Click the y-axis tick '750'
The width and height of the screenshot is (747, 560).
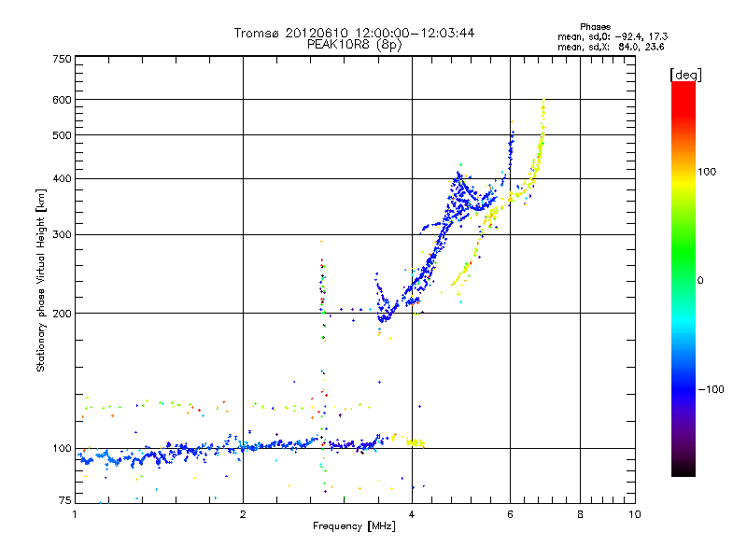pos(62,59)
